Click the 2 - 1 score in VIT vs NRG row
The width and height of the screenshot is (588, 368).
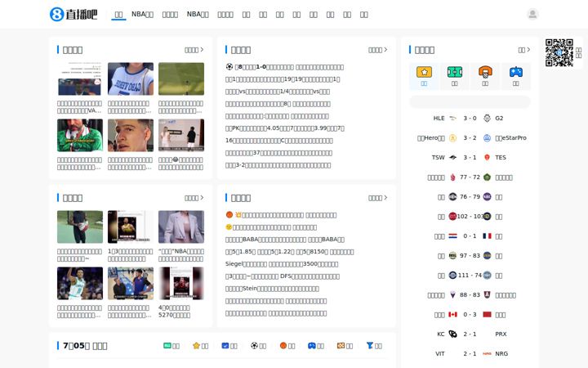click(x=470, y=353)
